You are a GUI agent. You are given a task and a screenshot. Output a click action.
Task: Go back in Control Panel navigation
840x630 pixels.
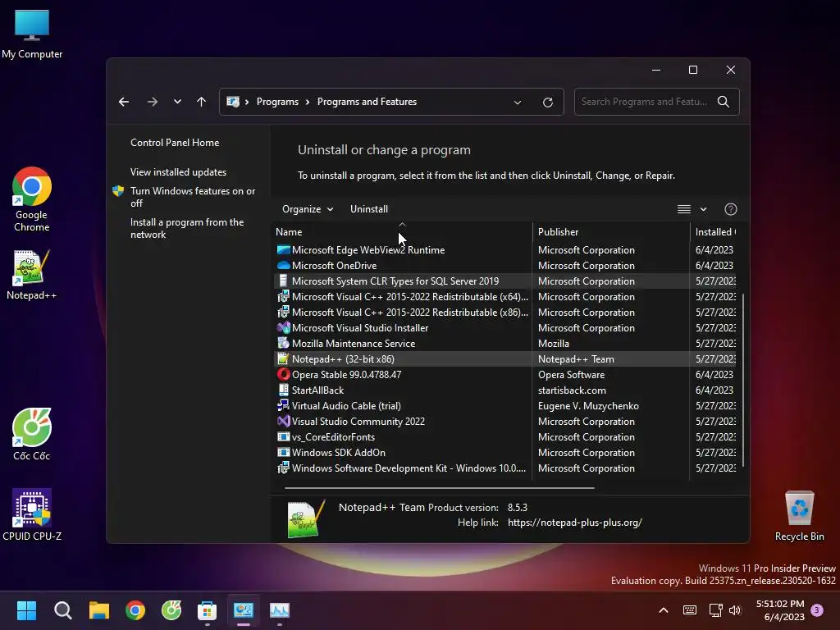(124, 102)
